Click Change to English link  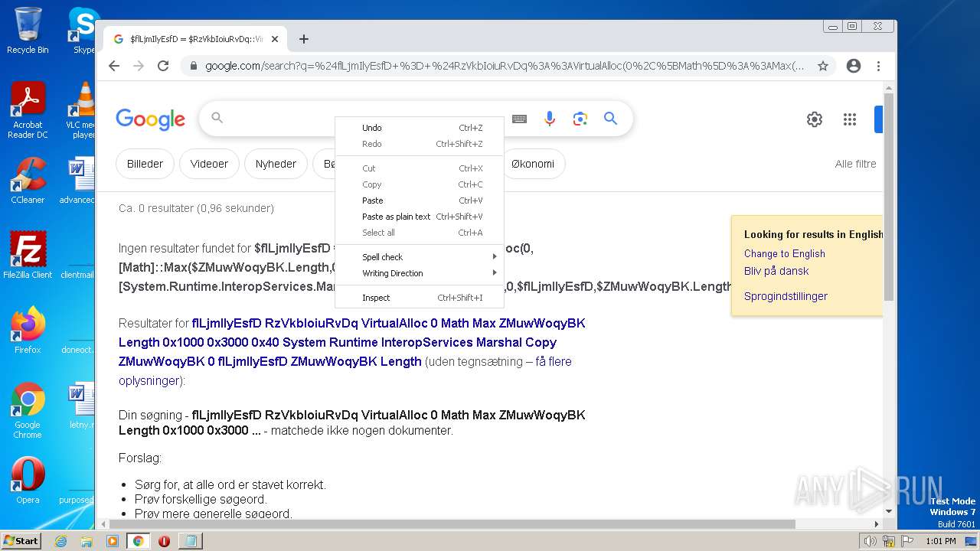785,253
